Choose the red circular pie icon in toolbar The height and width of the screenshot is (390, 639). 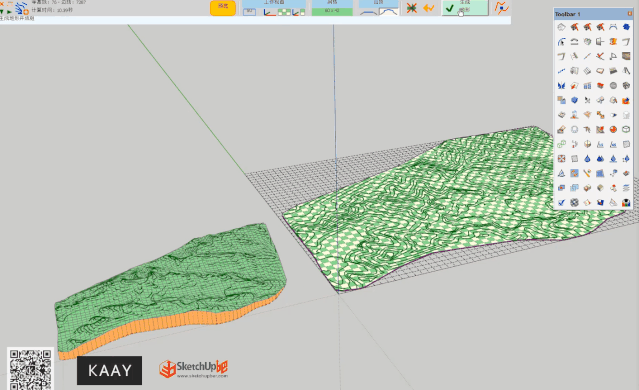(x=613, y=130)
